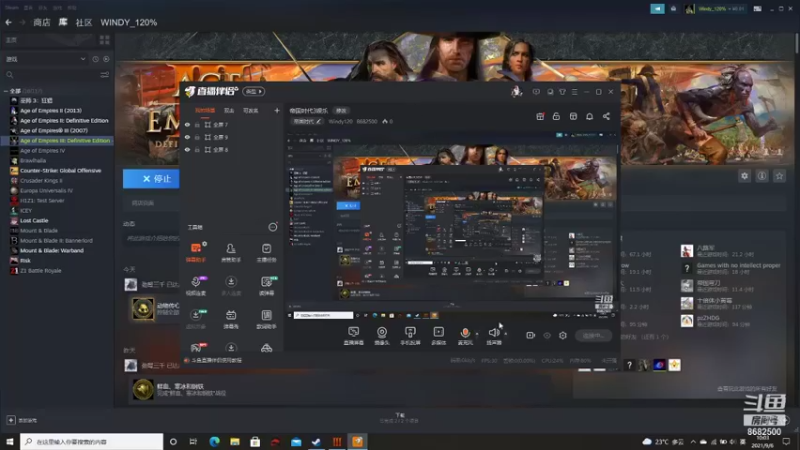Open the 歌词助手 tool in toolbox

click(266, 319)
